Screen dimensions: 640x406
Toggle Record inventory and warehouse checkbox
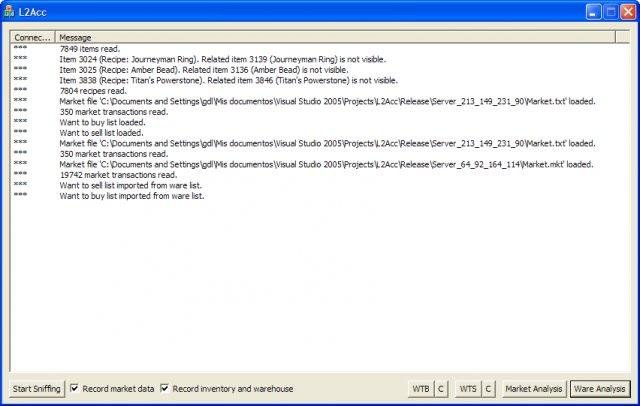coord(166,388)
